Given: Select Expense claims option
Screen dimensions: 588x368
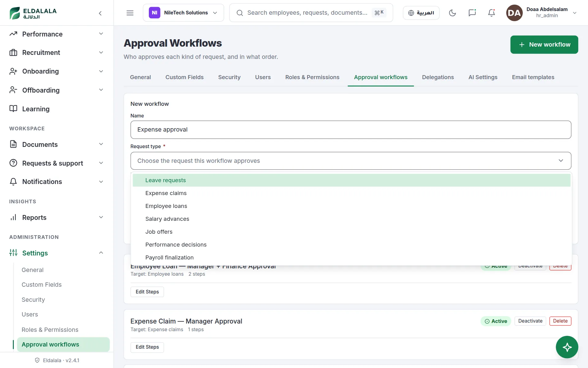Looking at the screenshot, I should [351, 193].
